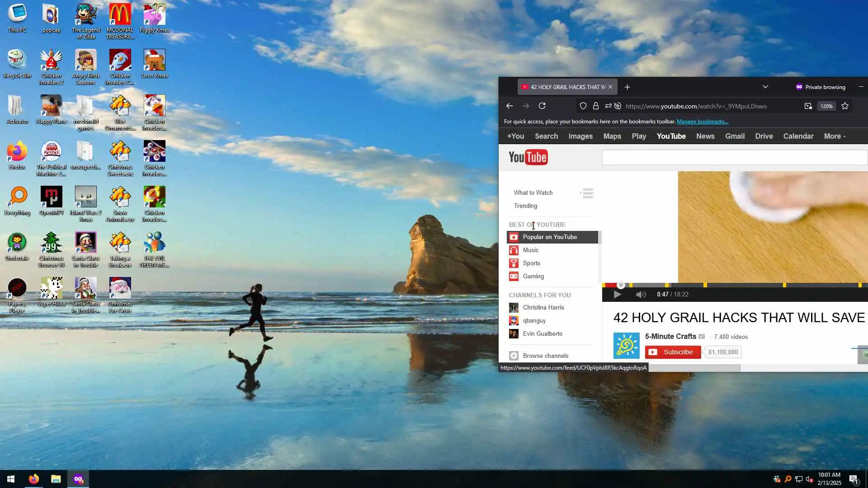Mute the video with speaker icon

pyautogui.click(x=641, y=294)
